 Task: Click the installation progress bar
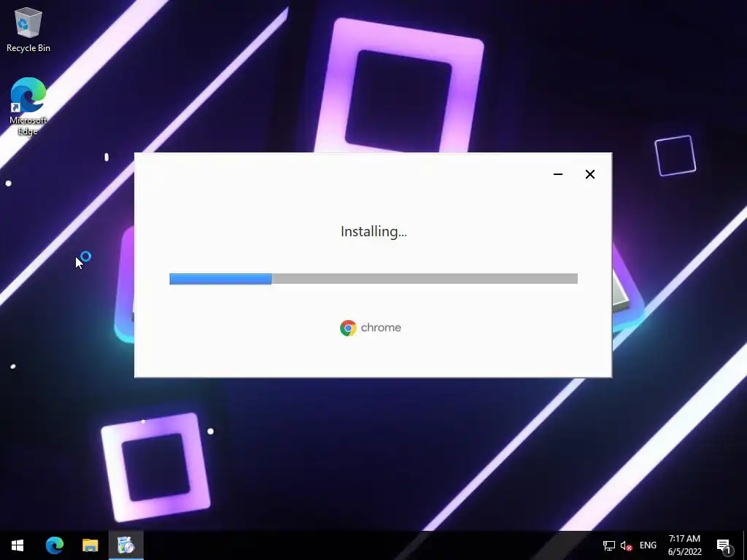click(373, 279)
